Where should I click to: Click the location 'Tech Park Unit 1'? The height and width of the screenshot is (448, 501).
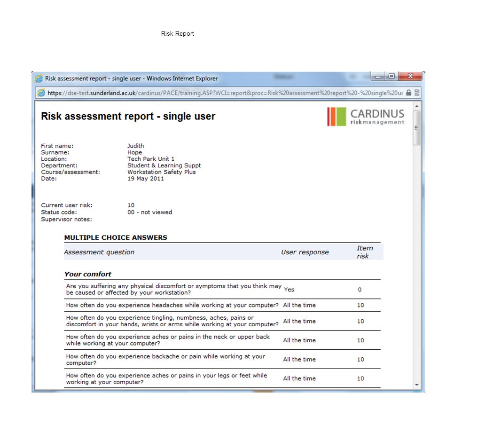151,159
